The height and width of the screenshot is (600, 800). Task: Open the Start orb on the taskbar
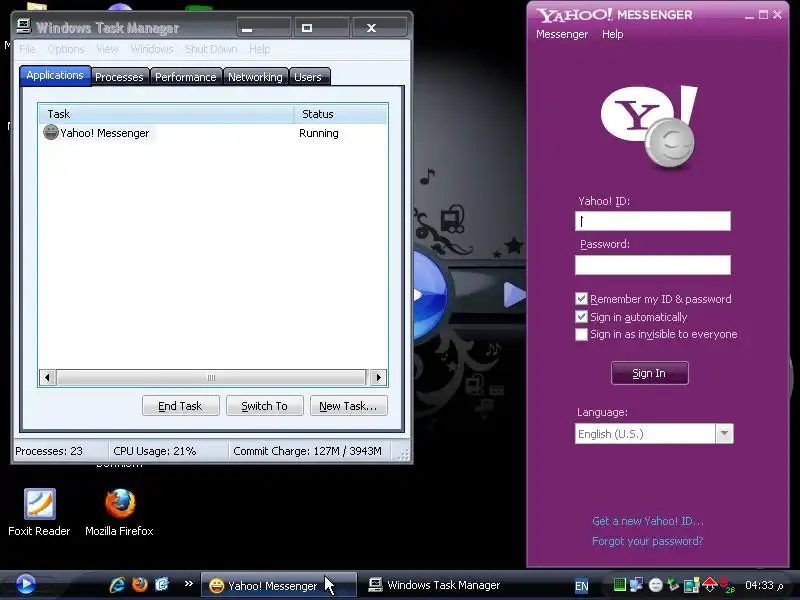pyautogui.click(x=25, y=584)
